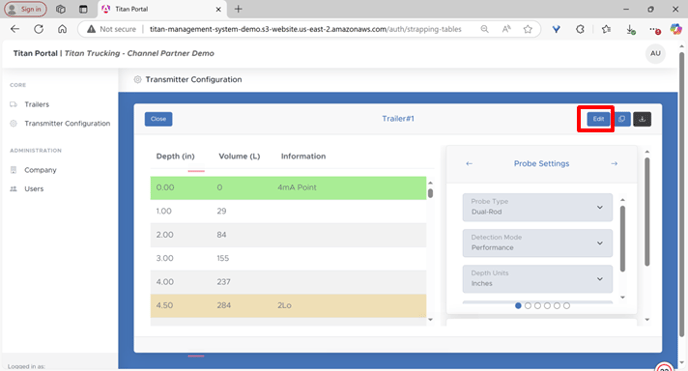
Task: Click the Users people icon in sidebar
Action: point(14,189)
